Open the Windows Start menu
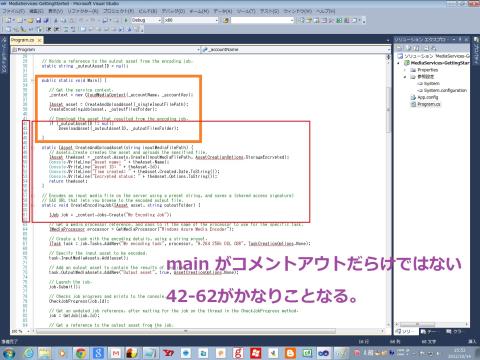 coord(9,353)
